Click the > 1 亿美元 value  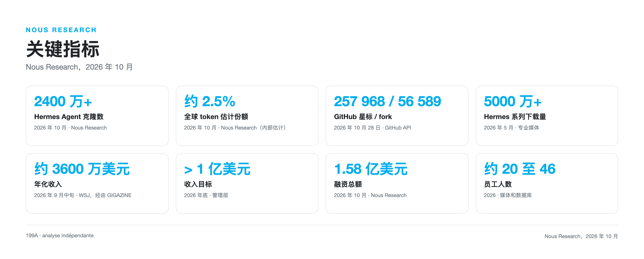217,169
